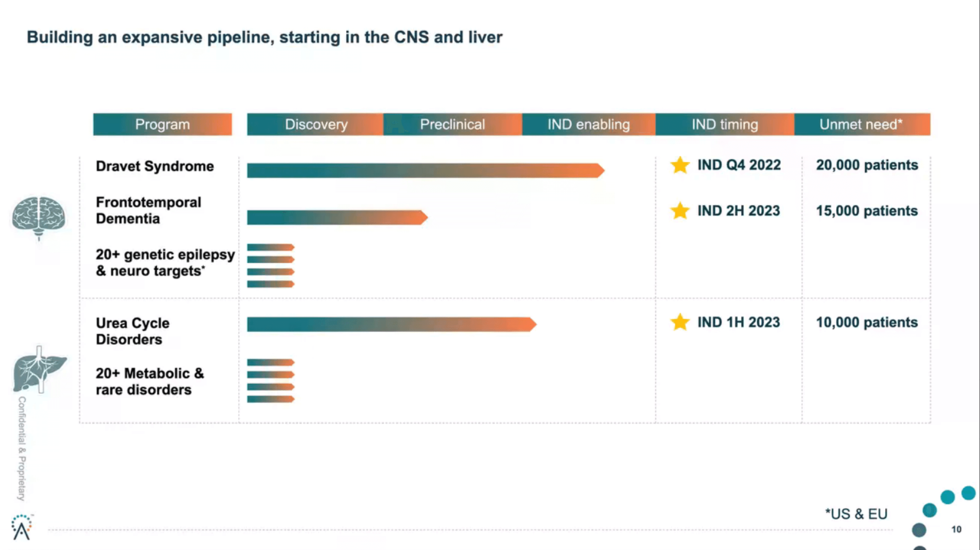
Task: Click the star beside IND Q4 2022
Action: pos(680,165)
